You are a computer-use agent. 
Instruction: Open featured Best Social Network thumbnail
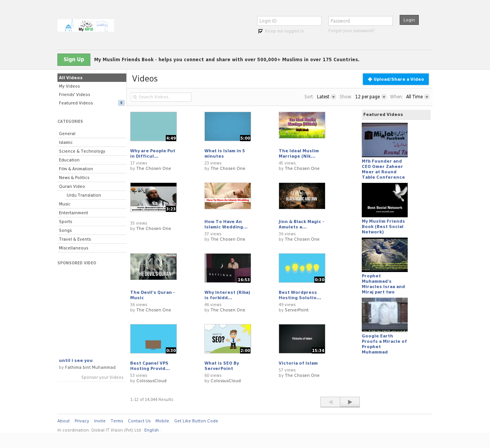[385, 200]
